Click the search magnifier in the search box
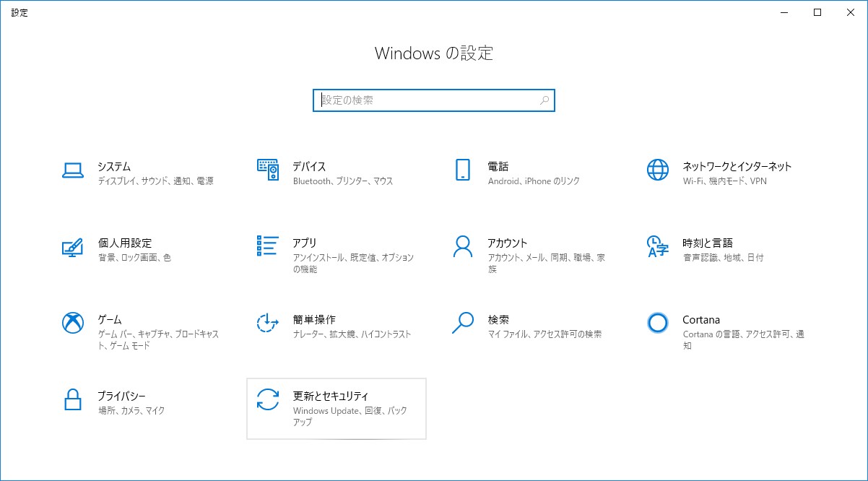Image resolution: width=868 pixels, height=481 pixels. [544, 100]
